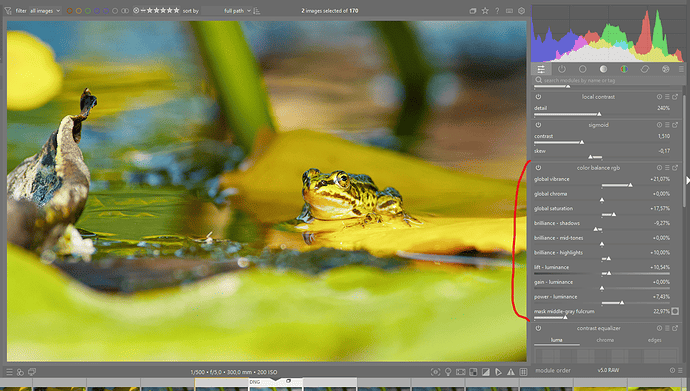Click 'v5.0 RAW' module order value
The image size is (690, 391).
(608, 370)
